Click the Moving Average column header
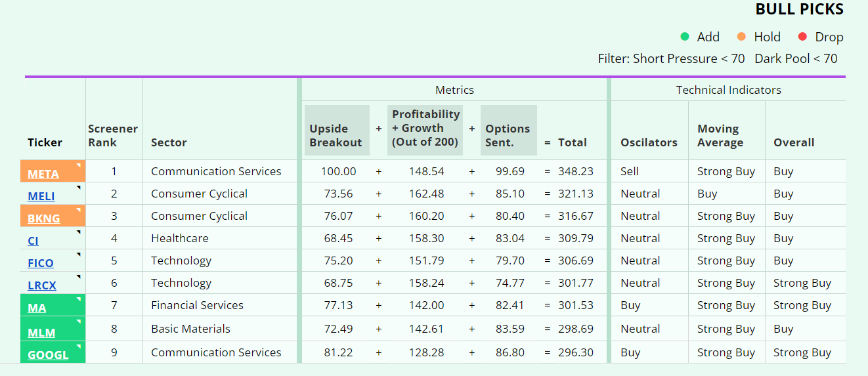Screen dimensions: 868x376 (720, 136)
